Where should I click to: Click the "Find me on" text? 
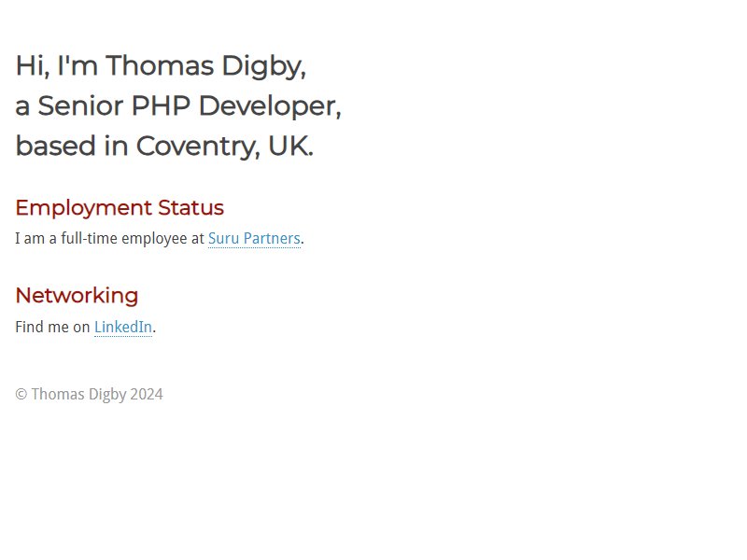tap(52, 328)
